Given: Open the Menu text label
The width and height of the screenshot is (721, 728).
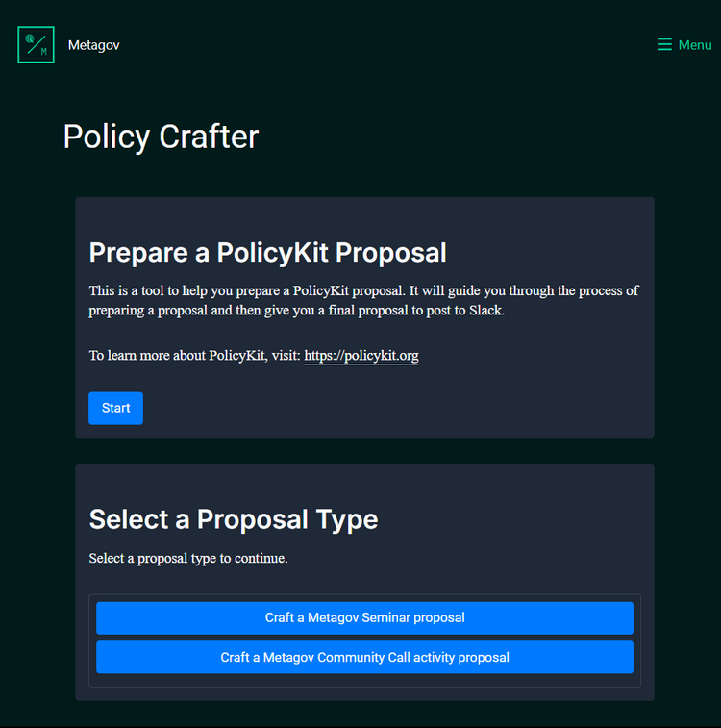Looking at the screenshot, I should (695, 45).
